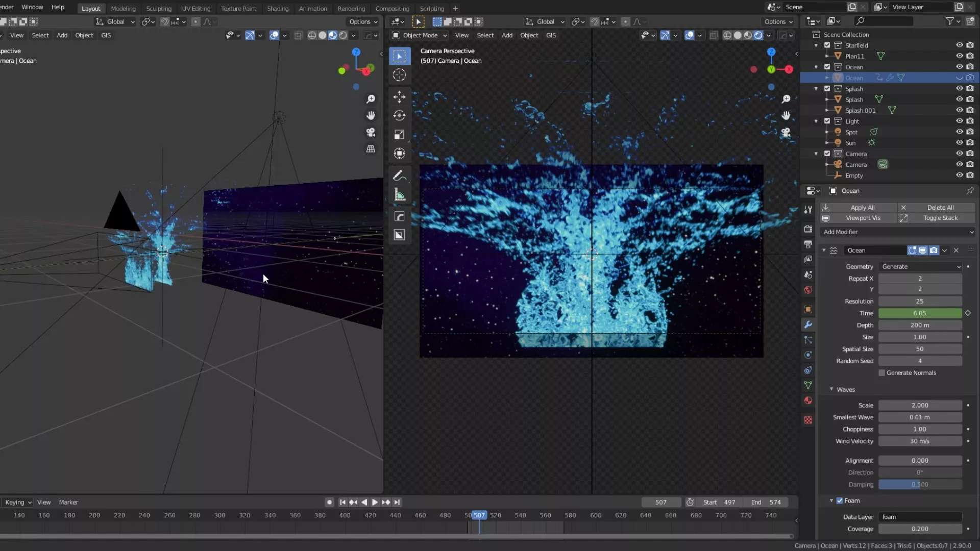Open Modifier properties wrench tab
Viewport: 980px width, 551px height.
pyautogui.click(x=808, y=324)
